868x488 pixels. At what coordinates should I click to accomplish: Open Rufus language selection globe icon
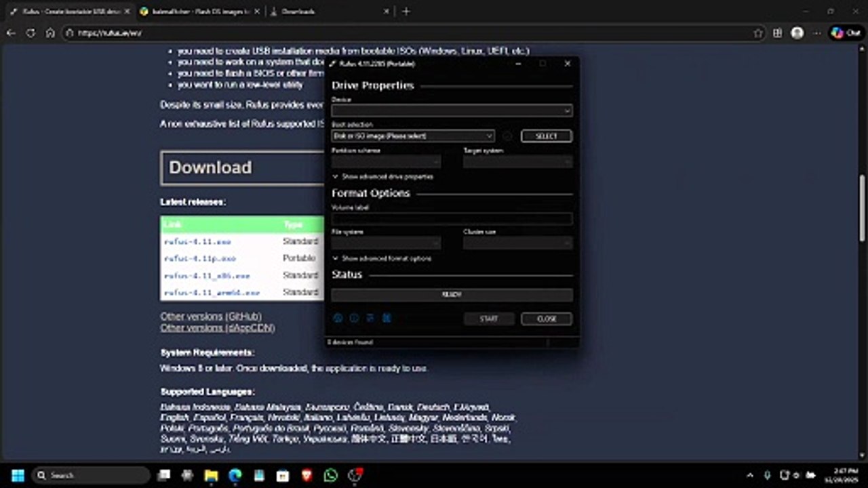[x=338, y=318]
